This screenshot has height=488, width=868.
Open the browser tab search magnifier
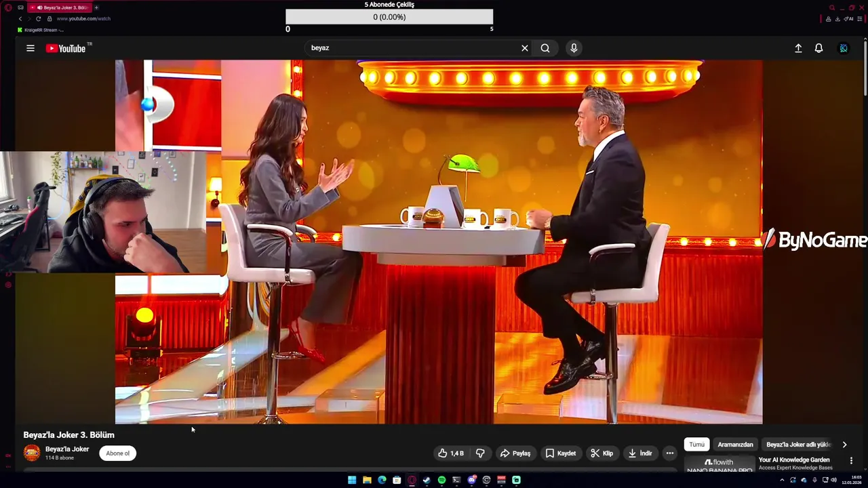pyautogui.click(x=832, y=7)
